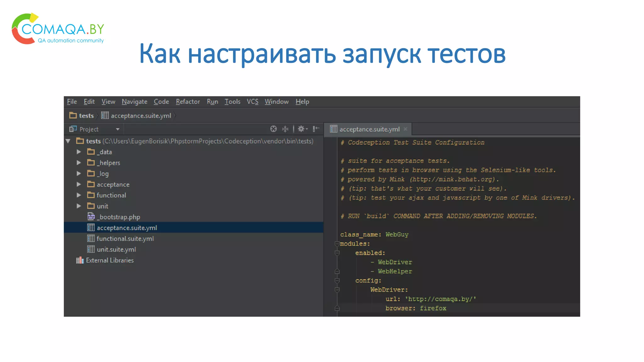The width and height of the screenshot is (644, 362).
Task: Select the _helpers folder icon
Action: point(91,162)
